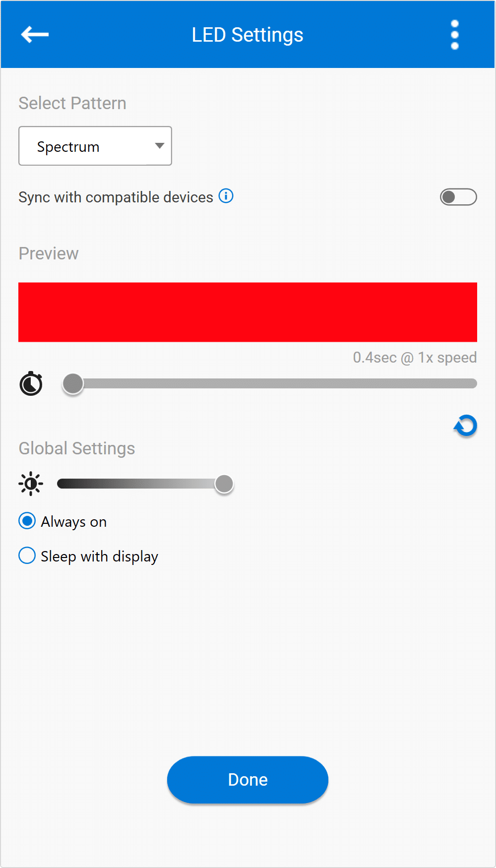
Task: Click the Done button
Action: coord(248,780)
